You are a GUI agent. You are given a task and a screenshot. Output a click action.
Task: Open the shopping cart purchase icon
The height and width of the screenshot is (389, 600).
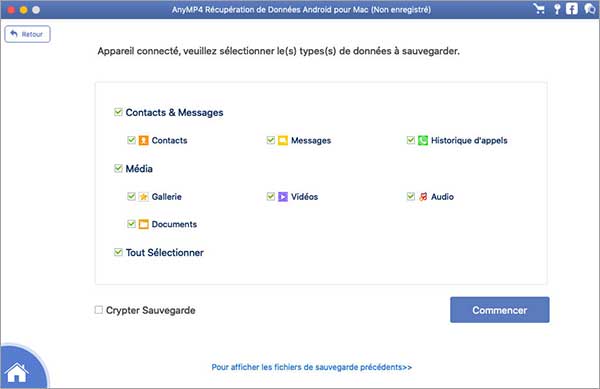point(539,9)
